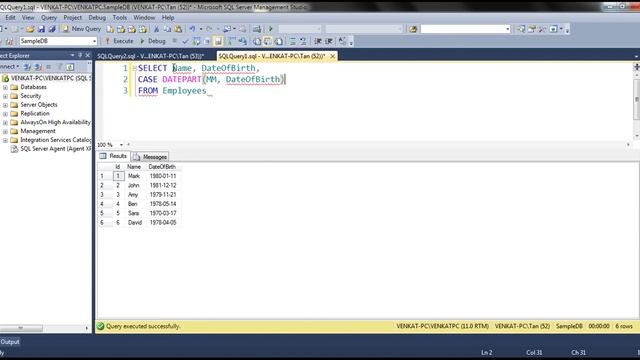
Task: Click the Uncomment selected lines icon
Action: point(303,41)
